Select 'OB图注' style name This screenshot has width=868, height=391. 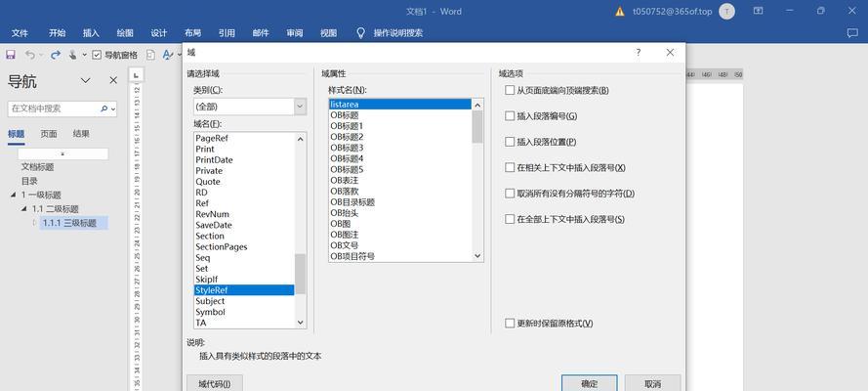coord(345,235)
